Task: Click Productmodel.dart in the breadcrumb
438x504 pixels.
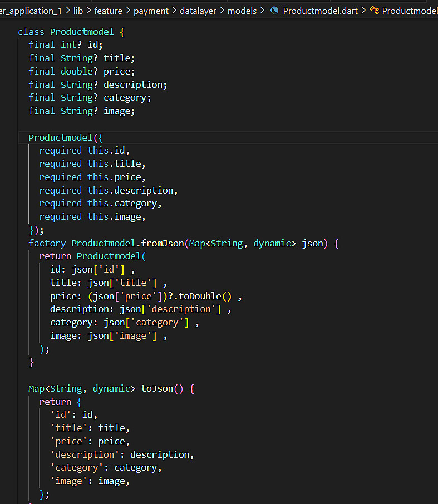Action: click(320, 11)
